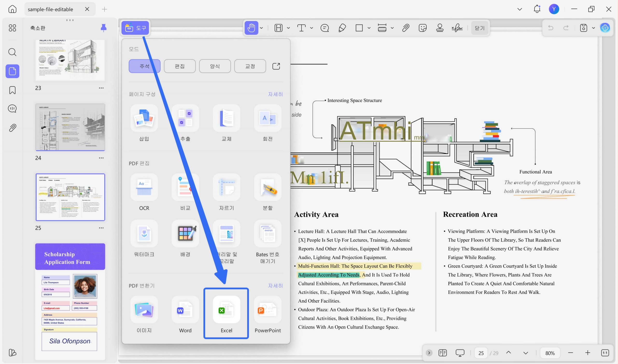
Task: Click 자세히 link beside PDF 변환기
Action: (x=275, y=286)
